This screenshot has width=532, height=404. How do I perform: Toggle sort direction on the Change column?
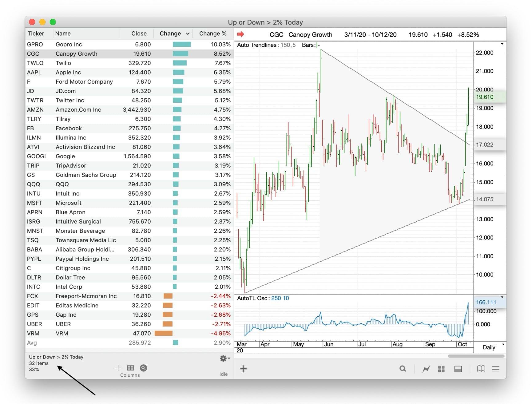[187, 34]
